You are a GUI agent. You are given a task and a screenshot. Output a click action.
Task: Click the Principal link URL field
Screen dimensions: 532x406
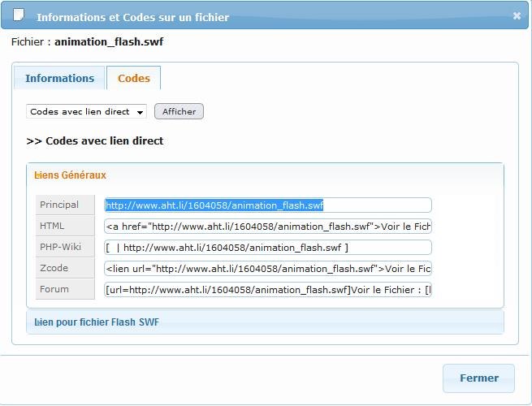(x=268, y=205)
